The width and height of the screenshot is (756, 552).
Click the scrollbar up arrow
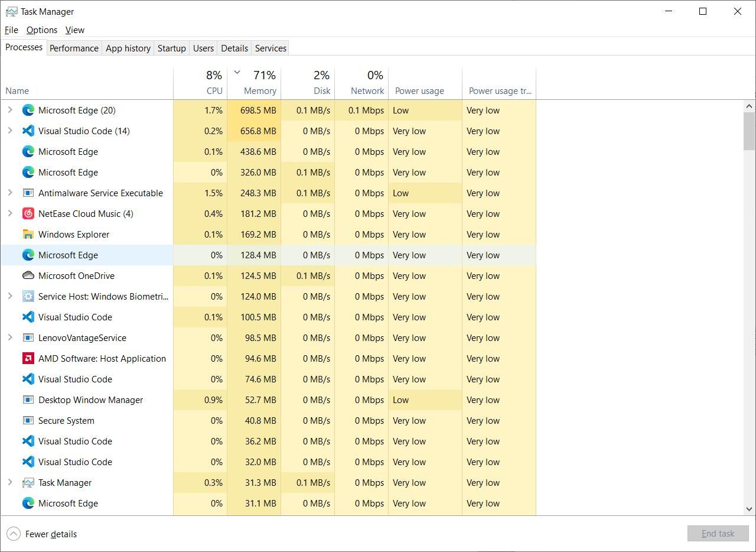[749, 106]
